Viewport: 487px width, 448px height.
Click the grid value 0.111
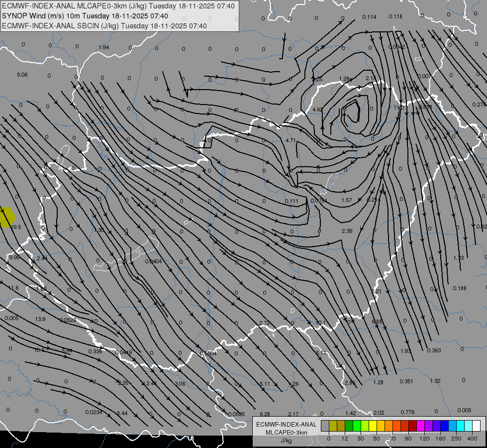click(x=292, y=201)
